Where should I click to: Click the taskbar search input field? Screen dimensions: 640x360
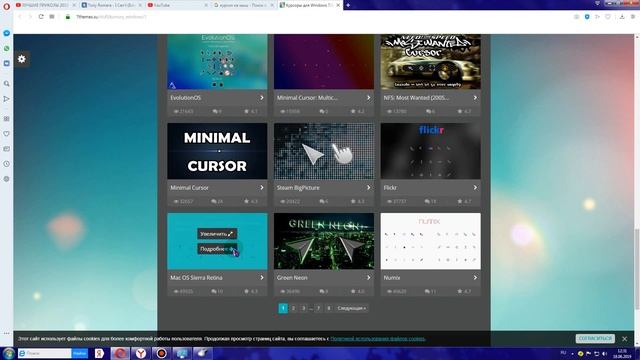tap(45, 353)
